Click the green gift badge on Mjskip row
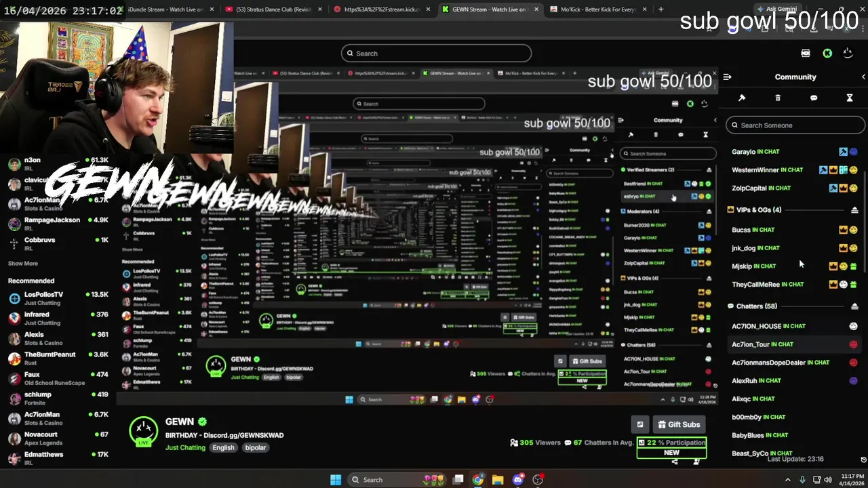This screenshot has width=868, height=488. (x=854, y=266)
